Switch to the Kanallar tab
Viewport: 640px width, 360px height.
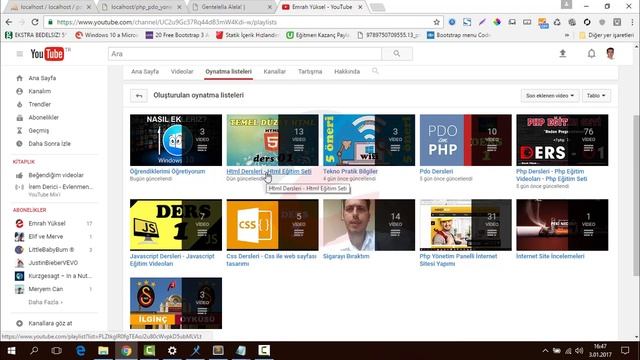275,71
